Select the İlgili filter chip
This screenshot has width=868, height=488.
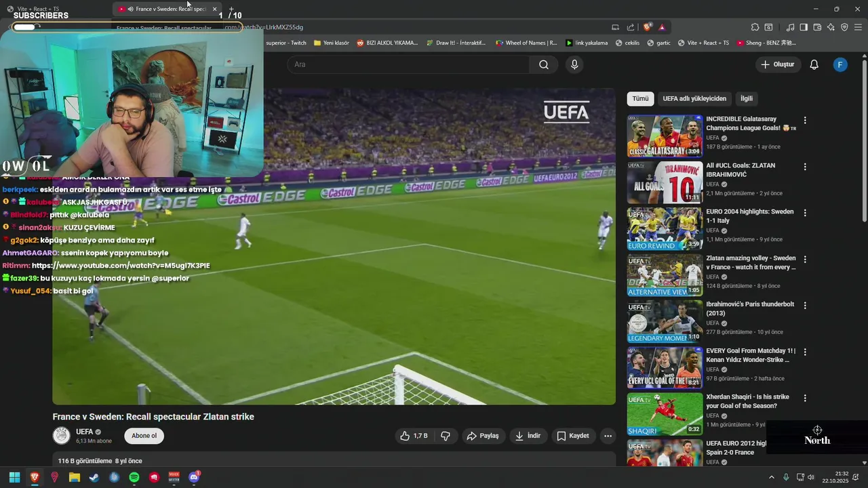point(746,98)
